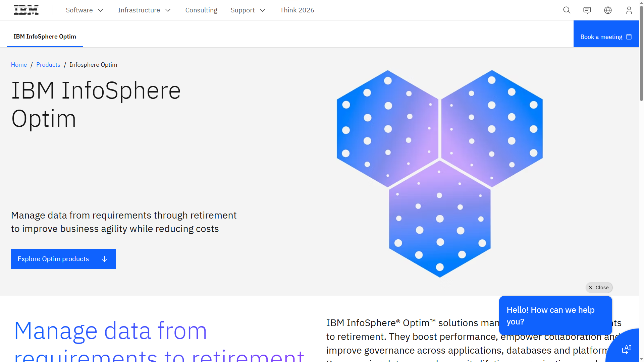644x362 pixels.
Task: Click the down arrow on Explore Optim products
Action: pyautogui.click(x=104, y=259)
